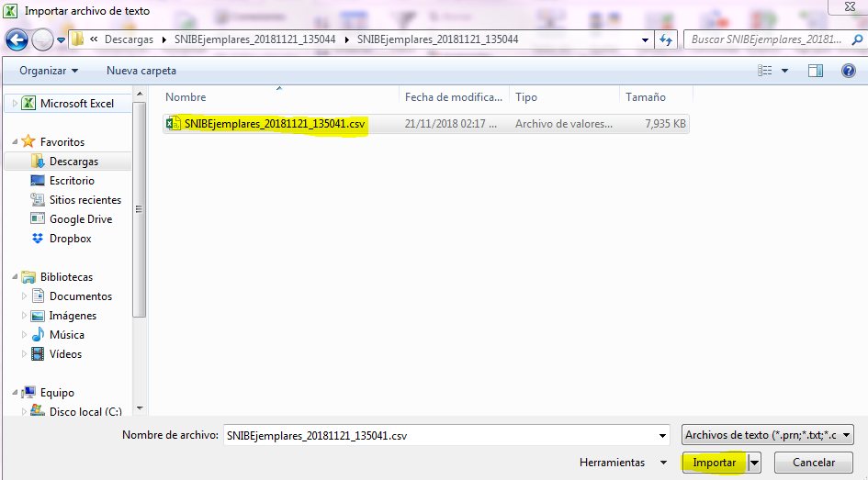
Task: Open the Herramientas menu
Action: [x=620, y=463]
